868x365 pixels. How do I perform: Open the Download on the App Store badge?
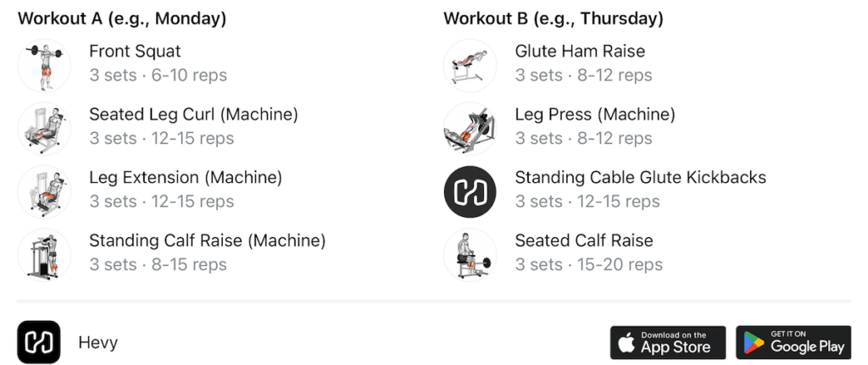pos(668,342)
